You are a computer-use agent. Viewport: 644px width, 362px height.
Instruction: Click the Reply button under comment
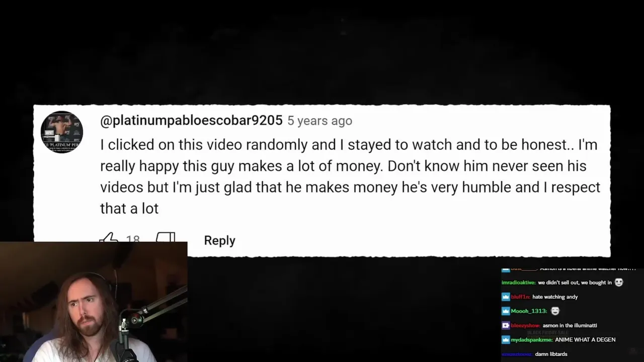(x=219, y=240)
